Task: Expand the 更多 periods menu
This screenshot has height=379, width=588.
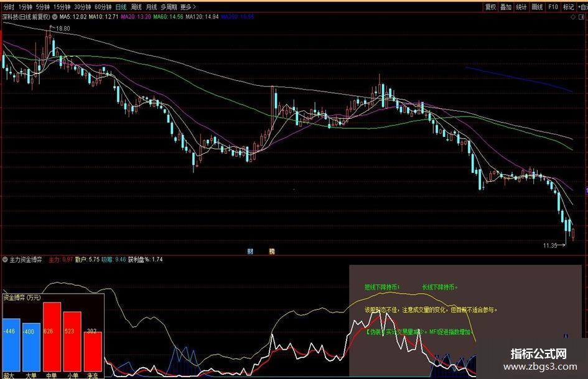Action: pos(188,7)
